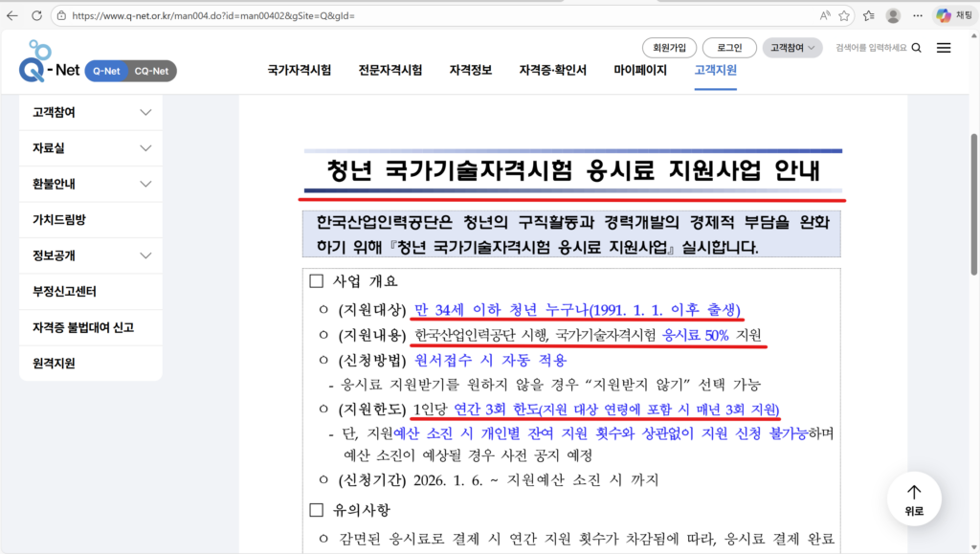Expand the 자료실 sidebar section

coord(90,147)
